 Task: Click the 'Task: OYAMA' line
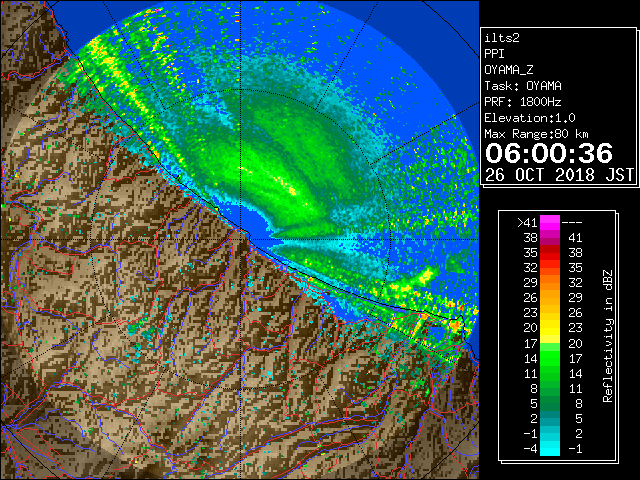point(523,86)
